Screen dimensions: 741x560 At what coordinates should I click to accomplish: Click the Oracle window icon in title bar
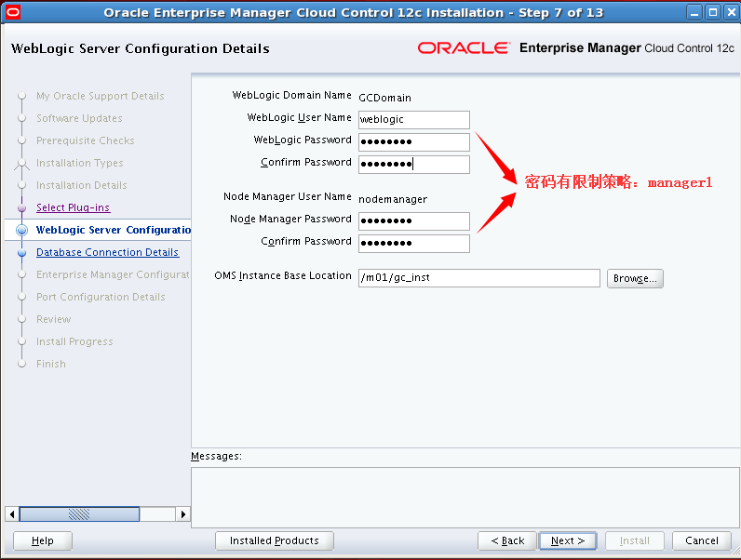click(13, 12)
